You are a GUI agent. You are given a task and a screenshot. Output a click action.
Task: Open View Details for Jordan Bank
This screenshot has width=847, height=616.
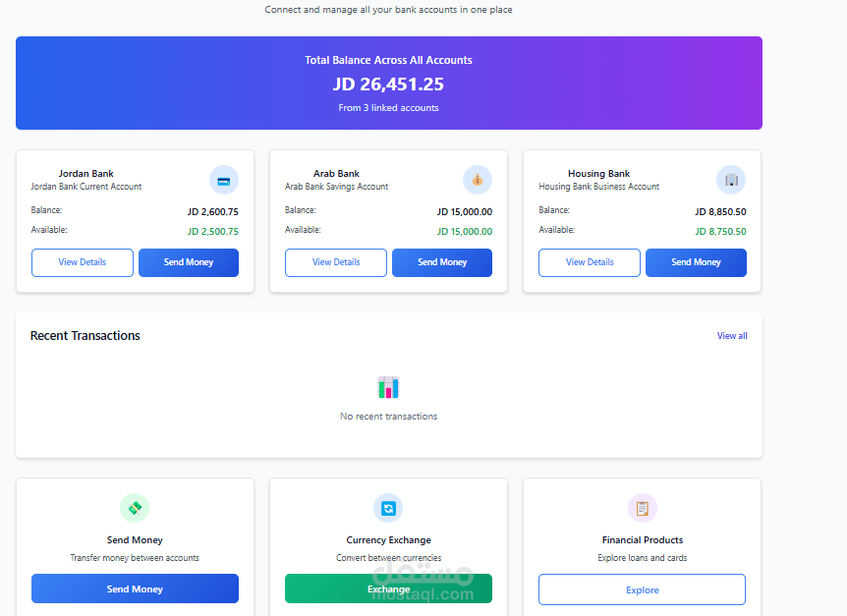83,262
